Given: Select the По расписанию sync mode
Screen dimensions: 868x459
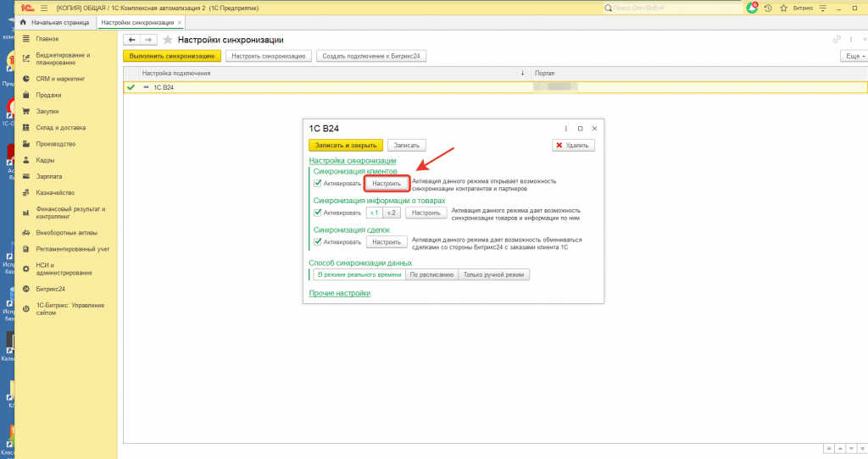Looking at the screenshot, I should point(432,274).
